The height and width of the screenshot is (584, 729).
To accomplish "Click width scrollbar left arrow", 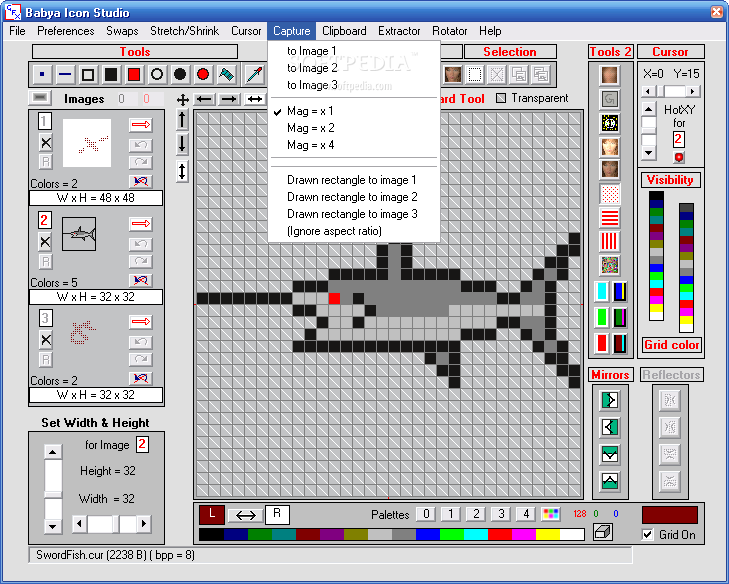I will [x=80, y=524].
